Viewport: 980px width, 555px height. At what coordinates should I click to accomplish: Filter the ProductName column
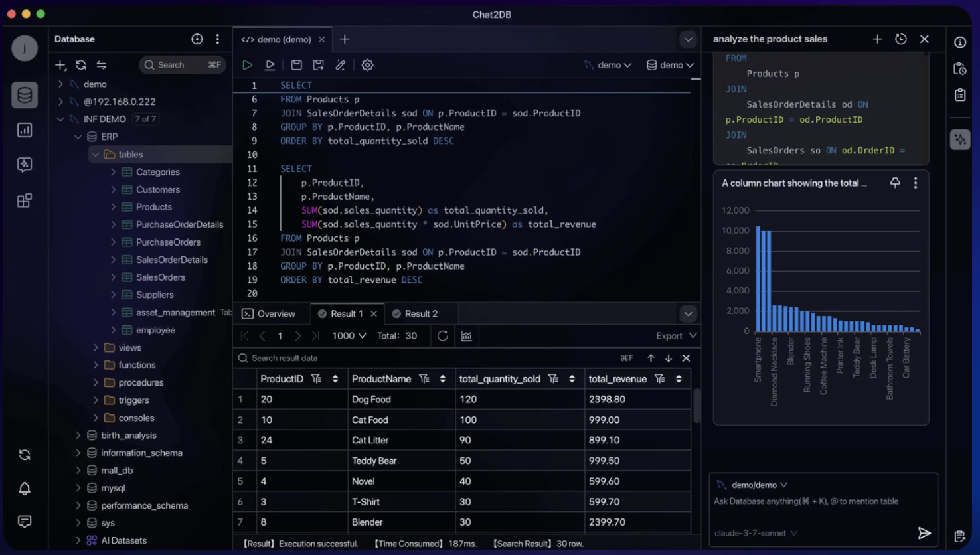click(x=424, y=379)
